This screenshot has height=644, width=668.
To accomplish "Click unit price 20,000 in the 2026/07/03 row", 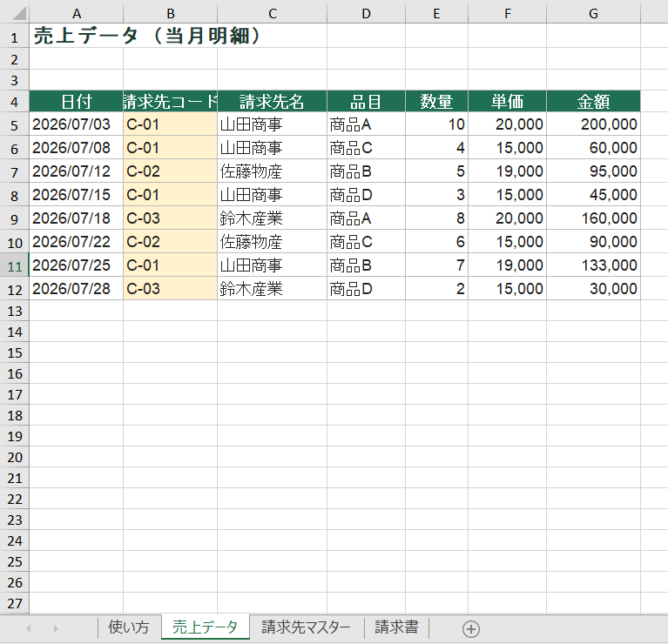I will pyautogui.click(x=508, y=124).
